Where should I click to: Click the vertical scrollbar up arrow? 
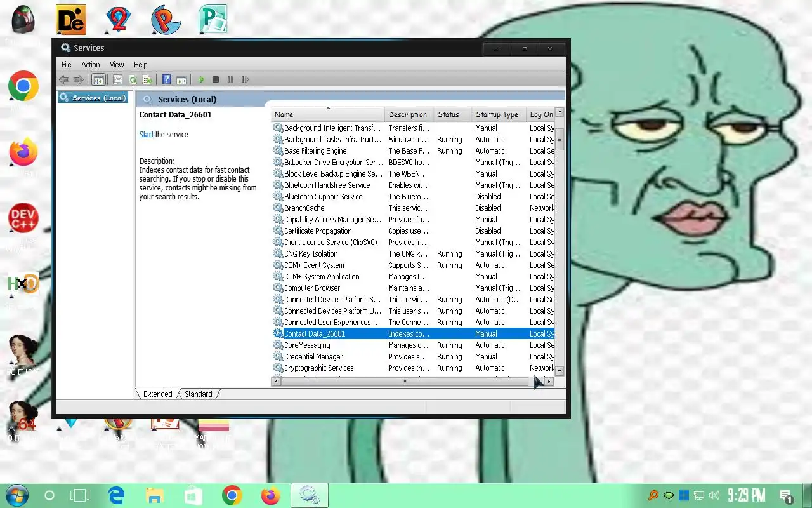pyautogui.click(x=560, y=112)
